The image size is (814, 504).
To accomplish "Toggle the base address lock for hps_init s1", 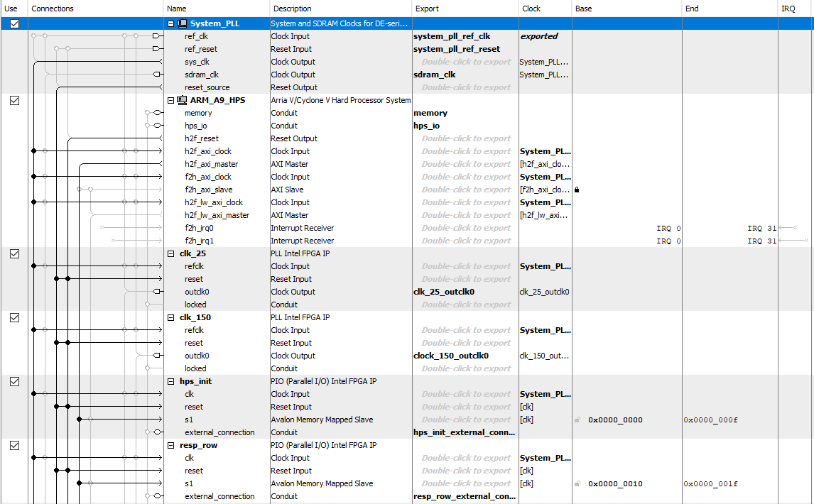I will (577, 420).
